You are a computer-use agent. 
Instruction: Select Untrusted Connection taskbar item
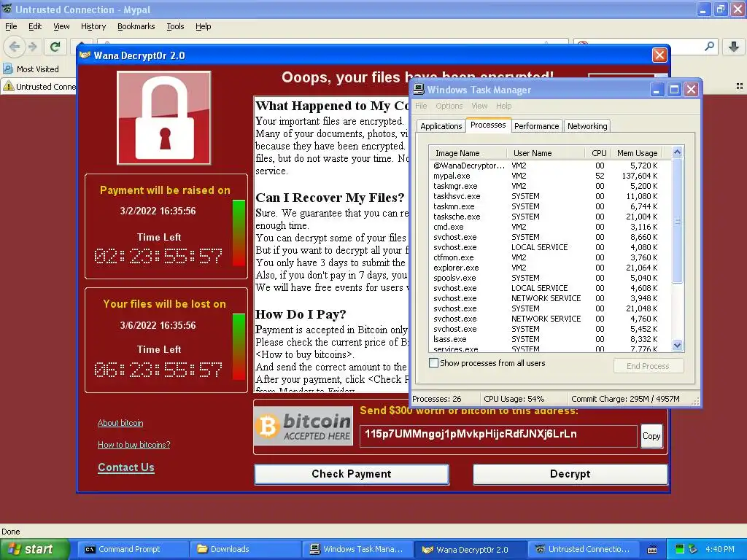point(582,549)
